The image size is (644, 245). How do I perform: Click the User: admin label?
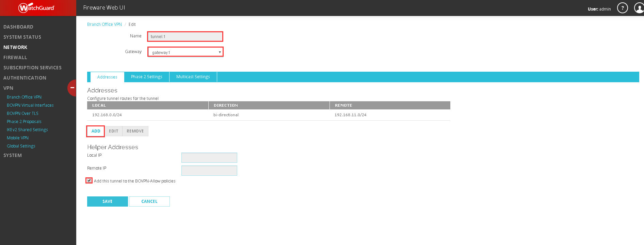(x=599, y=9)
